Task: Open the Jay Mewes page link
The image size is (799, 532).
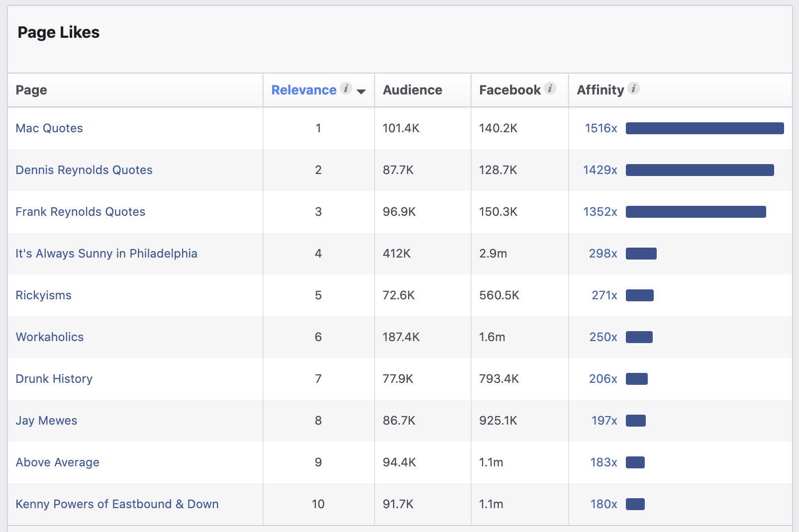Action: 46,421
